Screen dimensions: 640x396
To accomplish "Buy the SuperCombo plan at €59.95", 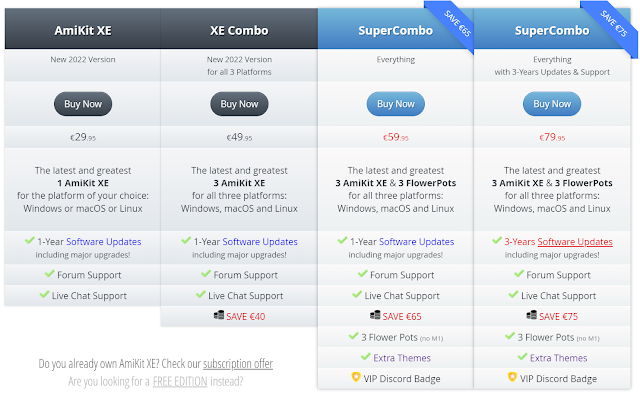I will (396, 104).
